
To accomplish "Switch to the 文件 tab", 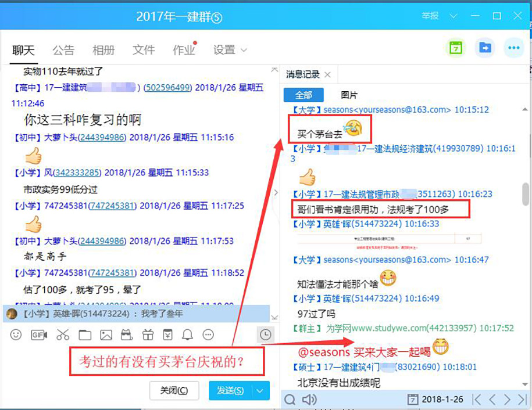I will coord(144,50).
